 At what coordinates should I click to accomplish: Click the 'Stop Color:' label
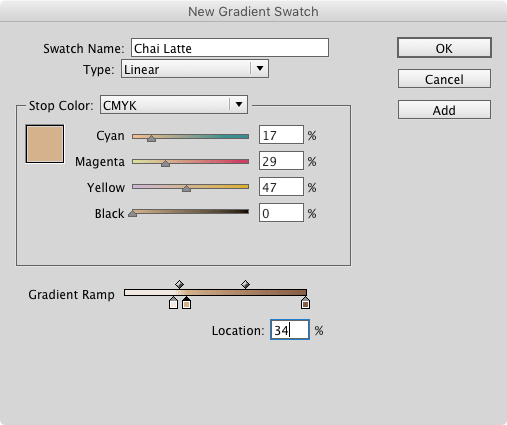[x=61, y=106]
